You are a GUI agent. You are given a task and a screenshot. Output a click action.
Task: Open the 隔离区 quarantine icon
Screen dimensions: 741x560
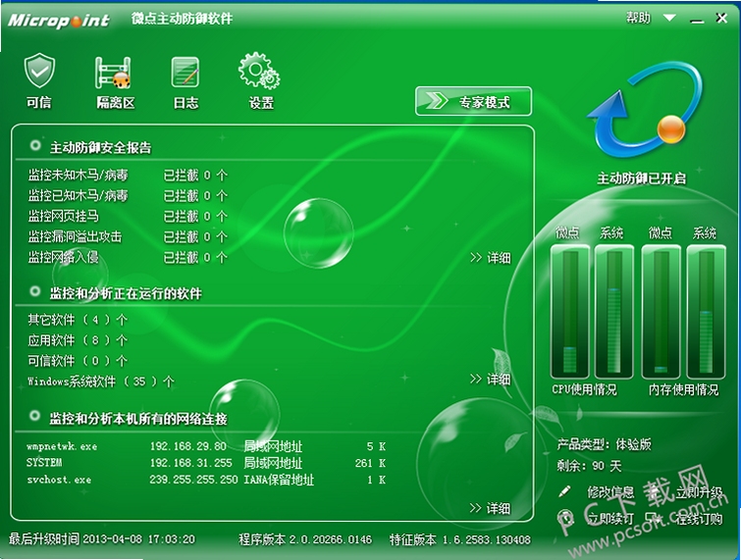pos(113,73)
